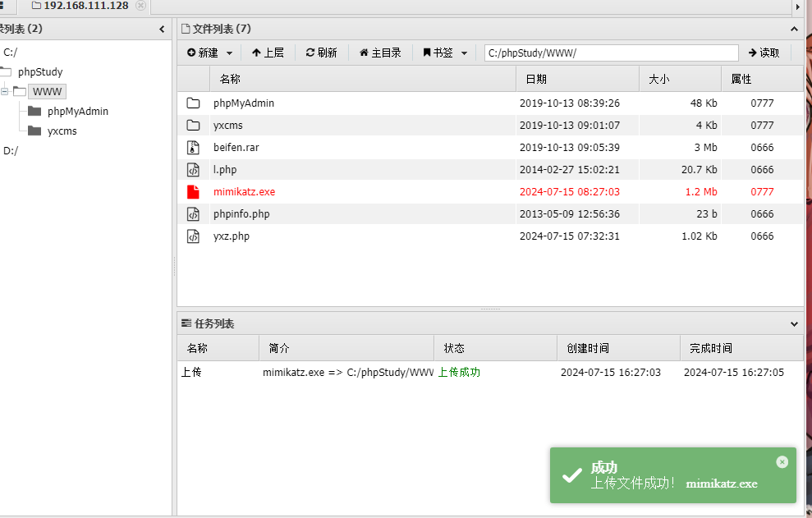Click the WWW folder icon in tree
Viewport: 812px width, 518px height.
click(x=20, y=91)
